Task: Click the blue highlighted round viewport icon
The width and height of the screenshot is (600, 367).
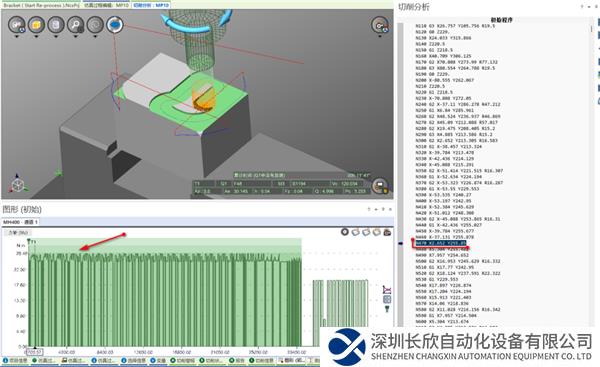Action: [115, 25]
